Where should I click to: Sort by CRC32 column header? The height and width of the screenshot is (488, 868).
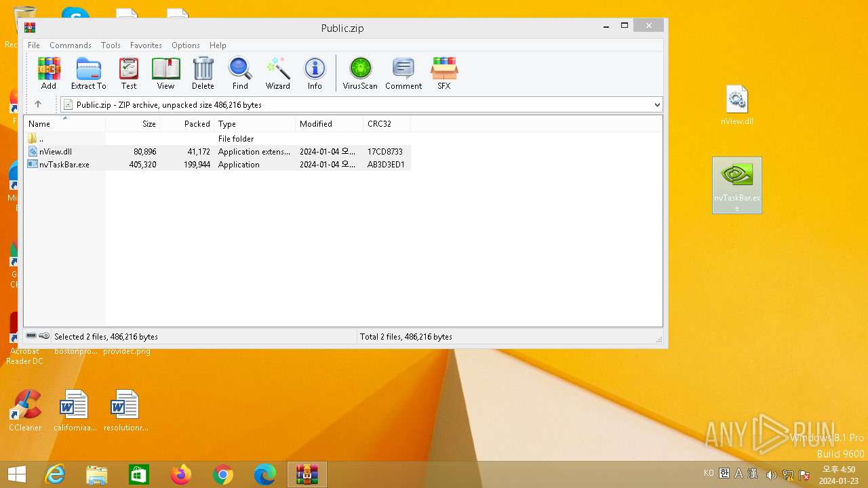pos(387,123)
